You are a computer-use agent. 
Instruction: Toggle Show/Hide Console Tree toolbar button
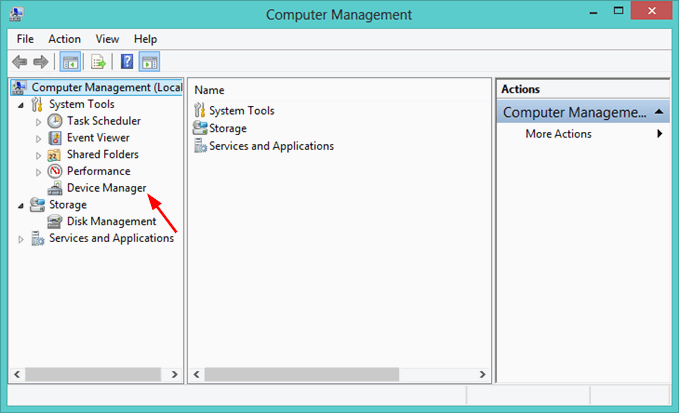coord(70,61)
